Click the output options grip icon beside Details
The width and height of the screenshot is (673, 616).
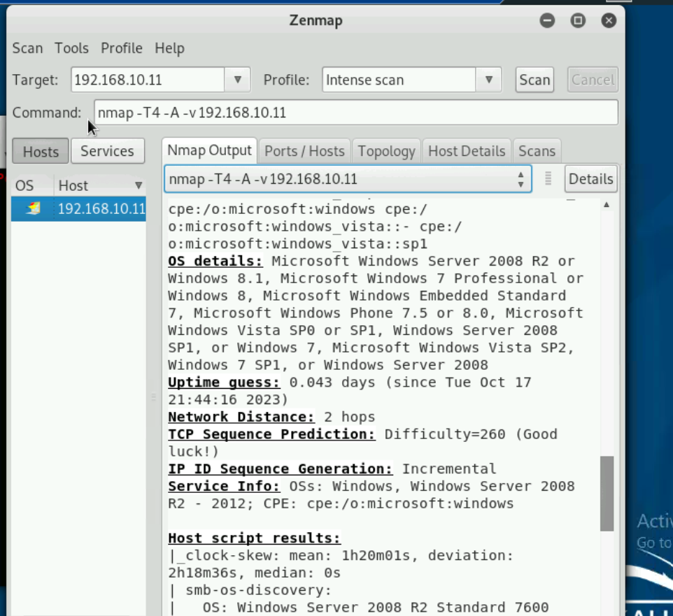(548, 179)
